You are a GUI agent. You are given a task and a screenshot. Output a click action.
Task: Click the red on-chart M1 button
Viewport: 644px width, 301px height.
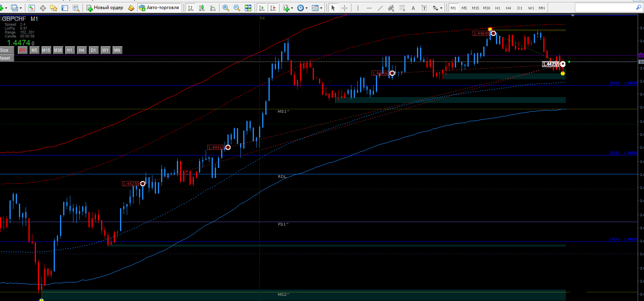click(23, 50)
